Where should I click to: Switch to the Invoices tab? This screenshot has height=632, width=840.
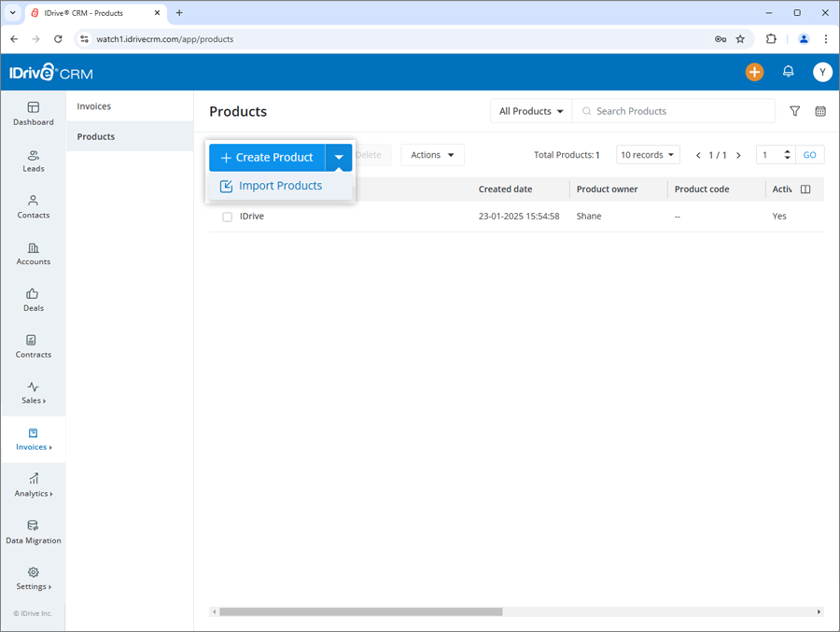[x=93, y=105]
